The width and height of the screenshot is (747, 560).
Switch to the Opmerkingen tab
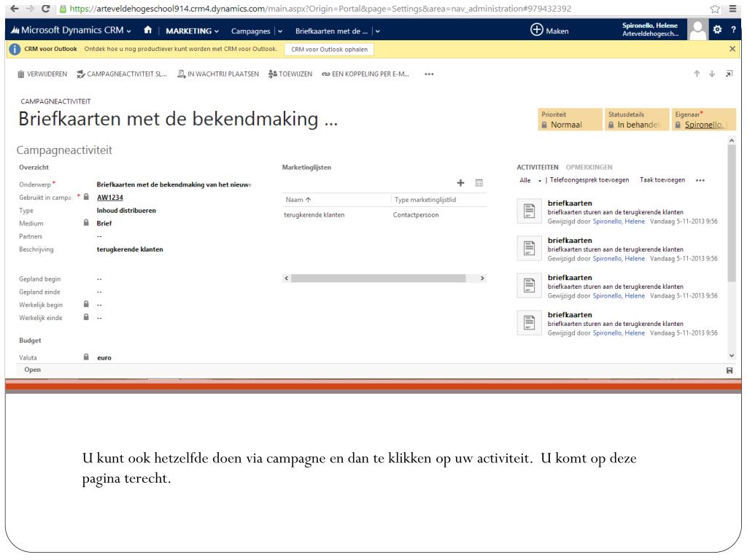coord(589,168)
